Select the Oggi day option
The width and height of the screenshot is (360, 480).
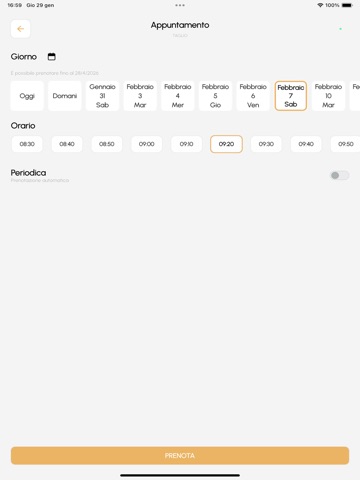click(x=27, y=96)
